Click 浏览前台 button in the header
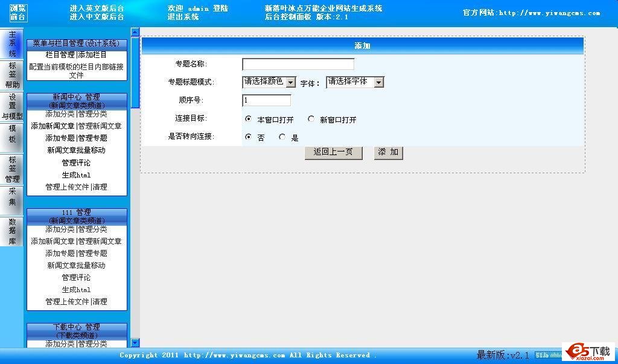The height and width of the screenshot is (364, 618). pos(18,12)
